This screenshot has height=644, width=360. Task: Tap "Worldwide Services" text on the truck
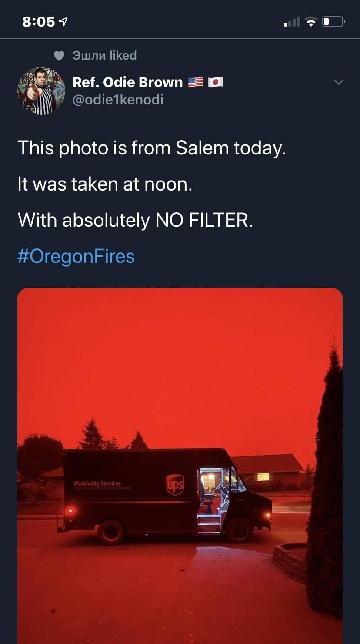point(97,483)
